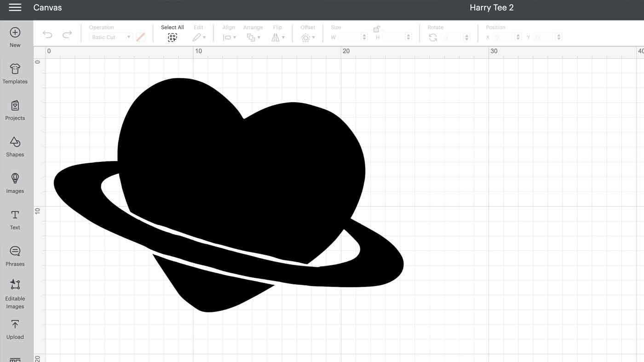Open the Offset dropdown
Image resolution: width=644 pixels, height=362 pixels.
(308, 38)
